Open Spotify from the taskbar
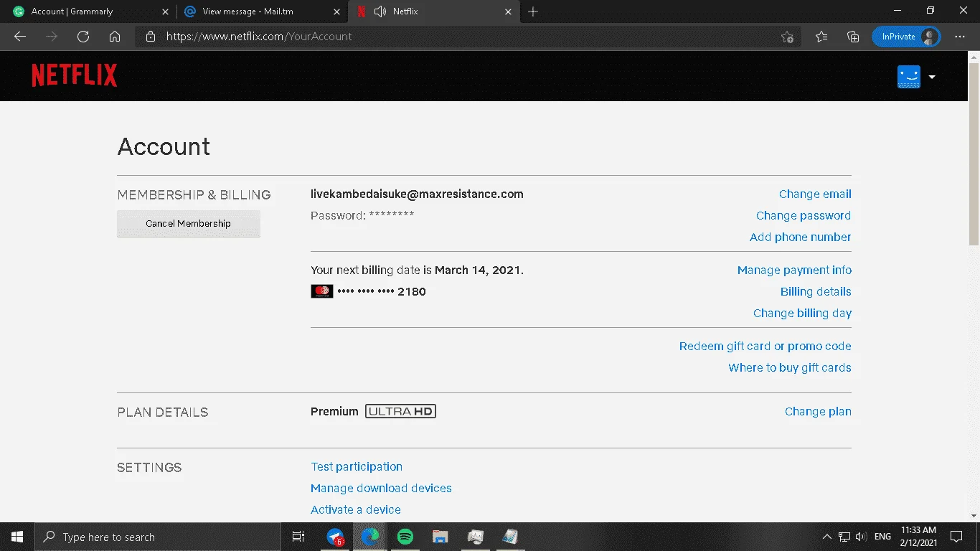Image resolution: width=980 pixels, height=551 pixels. 405,537
